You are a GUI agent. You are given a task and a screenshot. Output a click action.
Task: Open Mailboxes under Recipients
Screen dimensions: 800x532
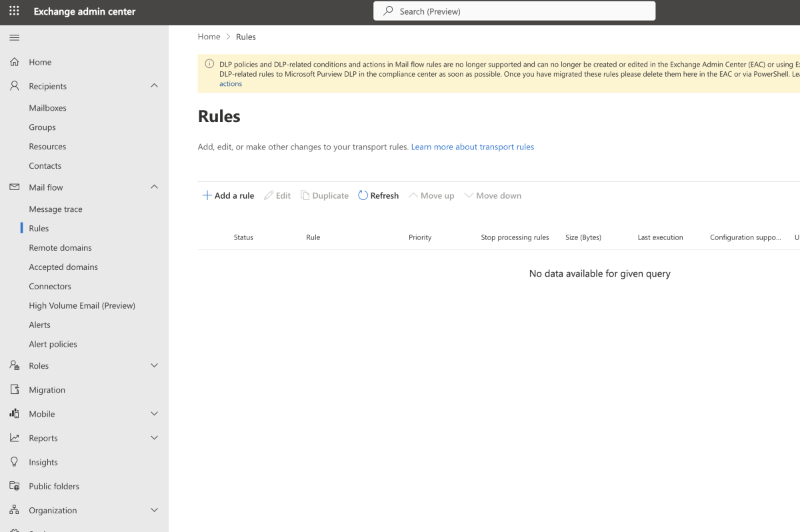pos(47,107)
